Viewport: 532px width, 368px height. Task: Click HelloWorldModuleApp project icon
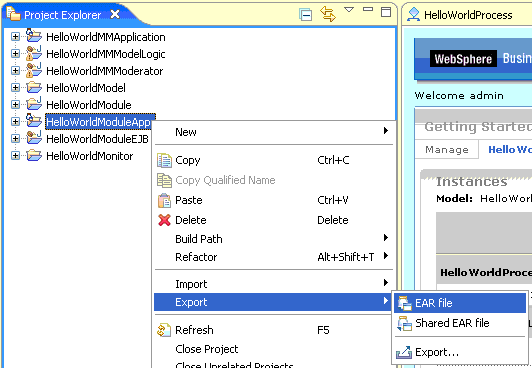(x=34, y=121)
